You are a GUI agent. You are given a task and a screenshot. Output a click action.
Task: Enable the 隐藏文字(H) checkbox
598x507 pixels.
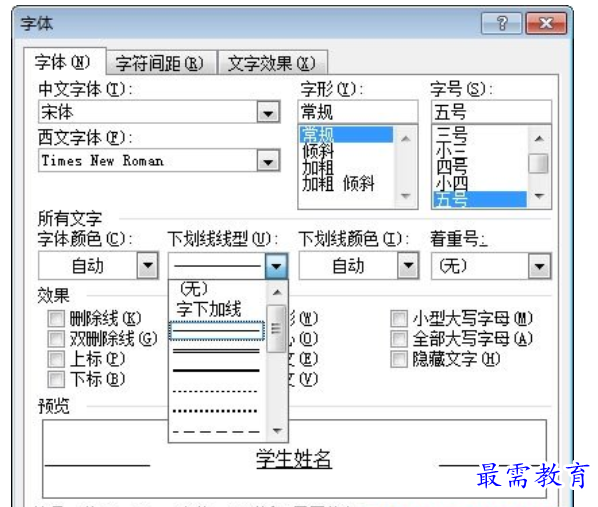[399, 359]
